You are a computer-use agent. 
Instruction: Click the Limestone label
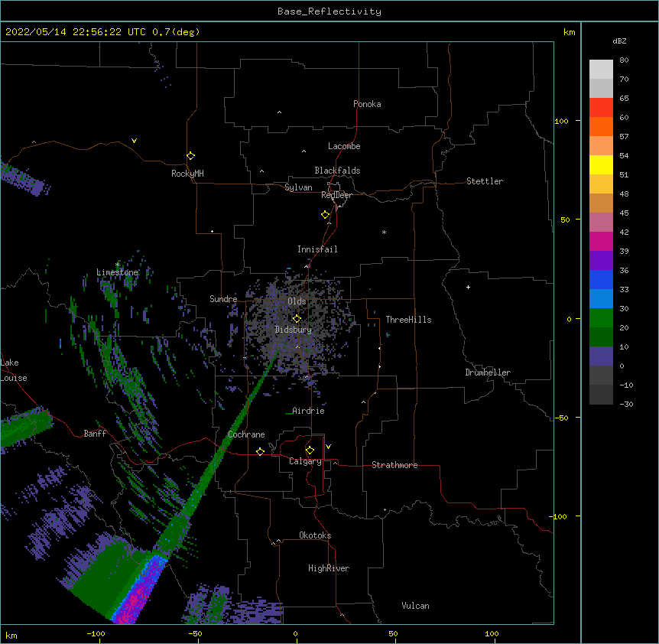[x=117, y=272]
